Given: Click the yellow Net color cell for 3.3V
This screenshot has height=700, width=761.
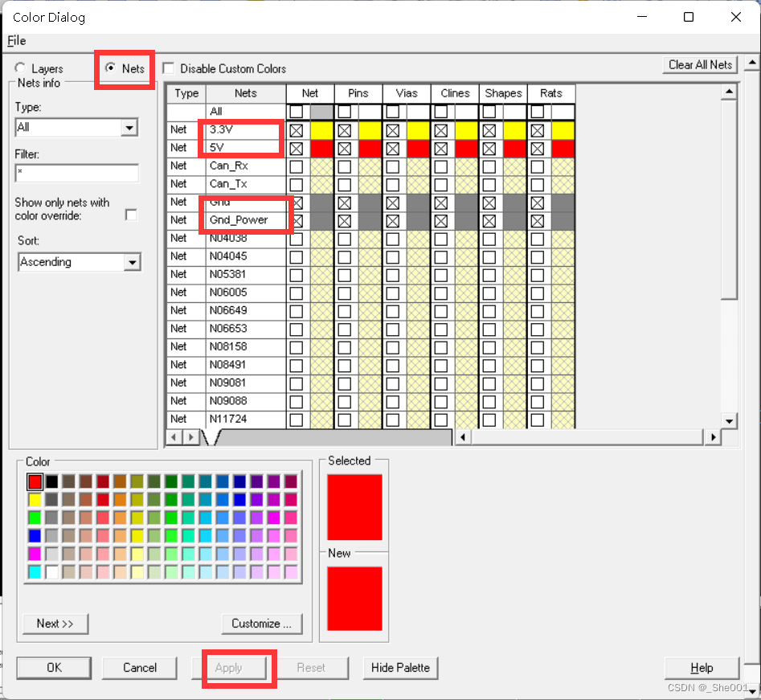Looking at the screenshot, I should pos(321,130).
